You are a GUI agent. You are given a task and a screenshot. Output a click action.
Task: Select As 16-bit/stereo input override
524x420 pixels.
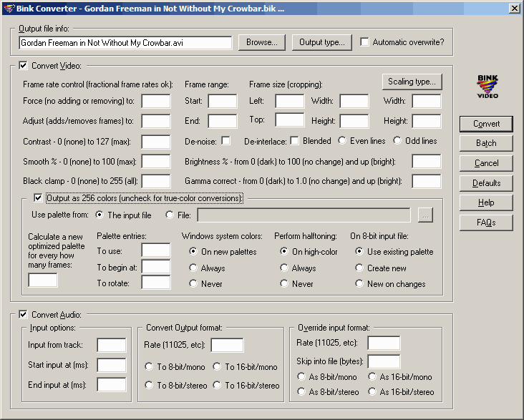[x=372, y=391]
